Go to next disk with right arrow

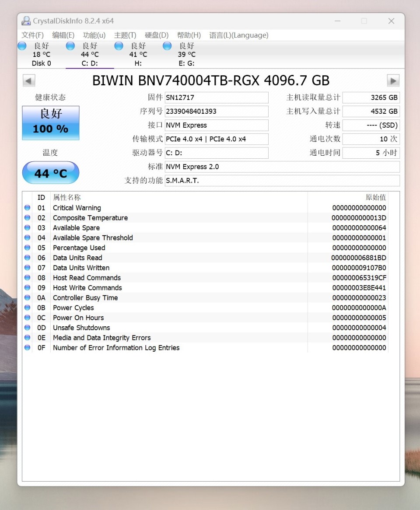(x=393, y=80)
